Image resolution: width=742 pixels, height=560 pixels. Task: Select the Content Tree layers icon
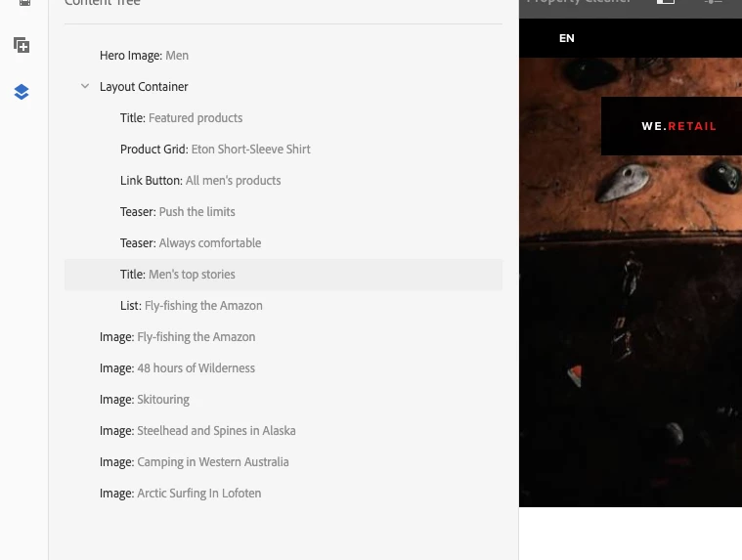pyautogui.click(x=22, y=92)
